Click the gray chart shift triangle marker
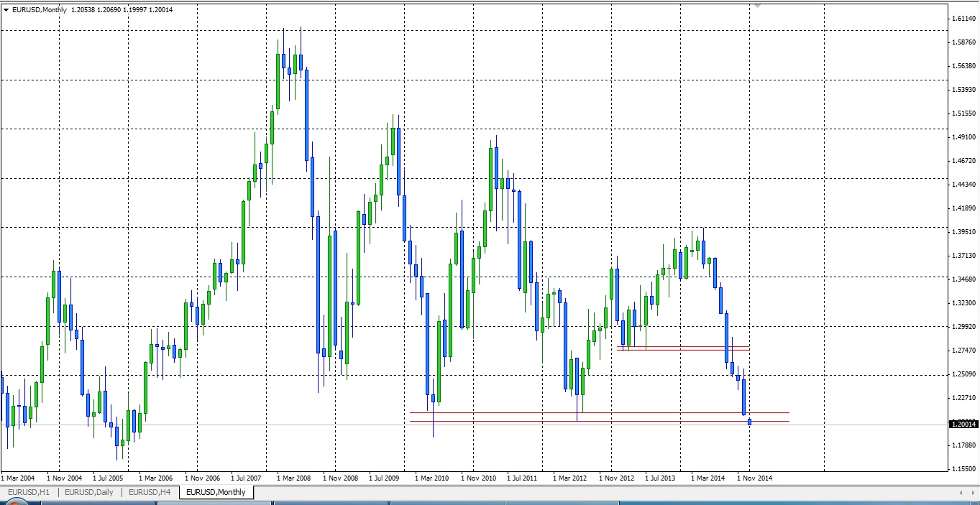 click(756, 6)
